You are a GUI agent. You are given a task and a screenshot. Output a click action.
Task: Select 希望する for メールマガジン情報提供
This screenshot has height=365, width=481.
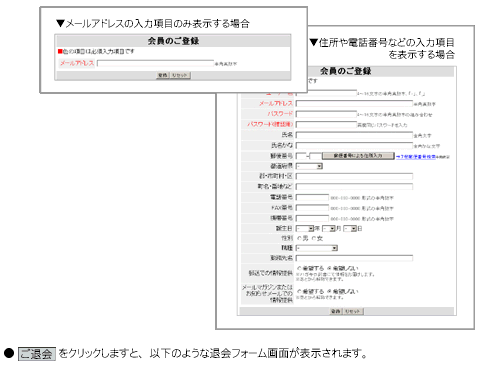[x=299, y=291]
